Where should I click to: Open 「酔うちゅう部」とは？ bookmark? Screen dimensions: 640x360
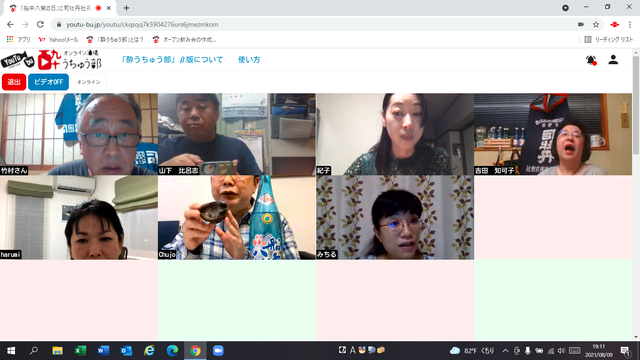pos(116,40)
